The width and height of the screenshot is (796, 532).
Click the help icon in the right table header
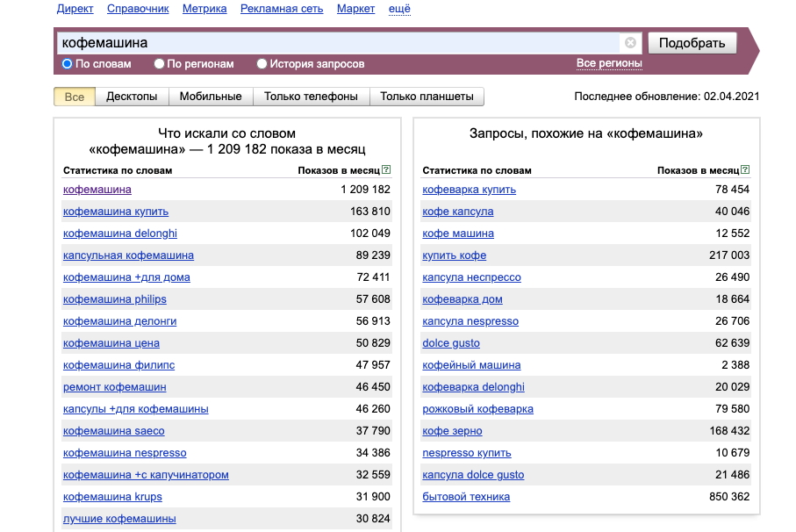click(746, 170)
